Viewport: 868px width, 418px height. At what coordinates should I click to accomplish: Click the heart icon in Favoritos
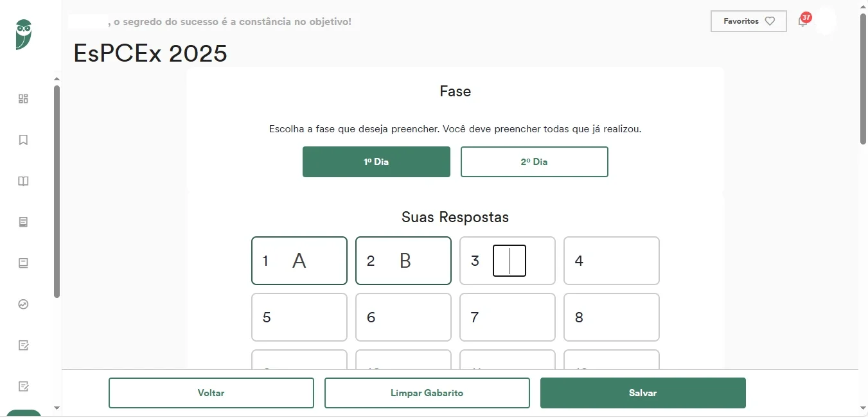[770, 21]
